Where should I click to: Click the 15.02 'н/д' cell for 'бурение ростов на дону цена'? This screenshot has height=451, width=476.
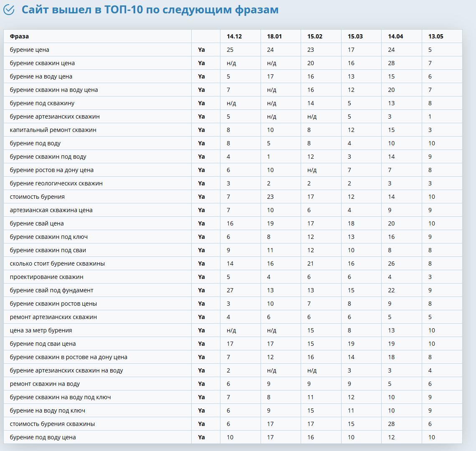point(312,170)
